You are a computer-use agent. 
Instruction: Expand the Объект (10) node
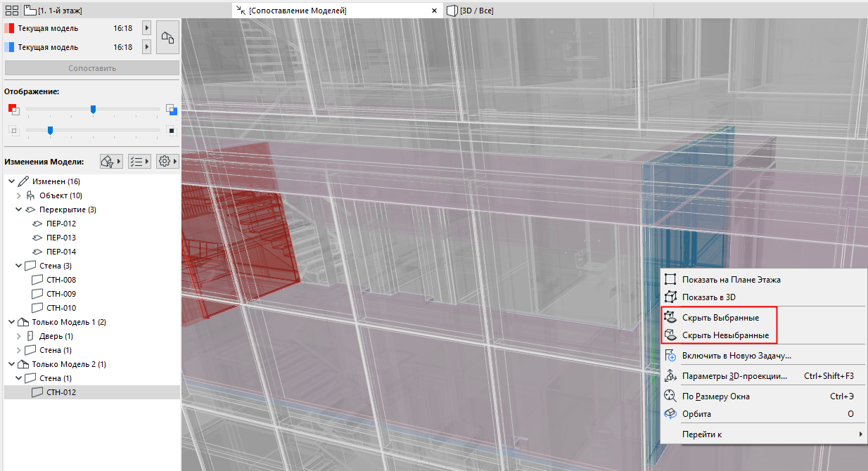(x=19, y=195)
